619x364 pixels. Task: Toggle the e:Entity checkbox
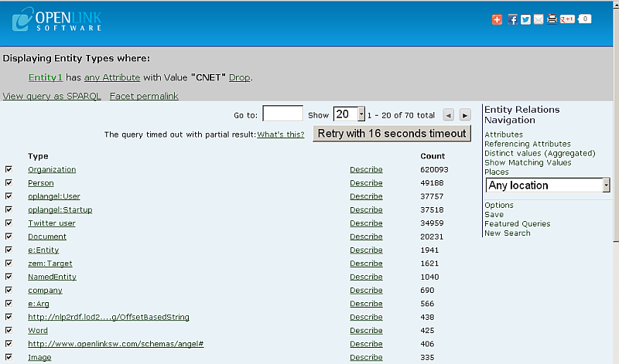[x=9, y=250]
